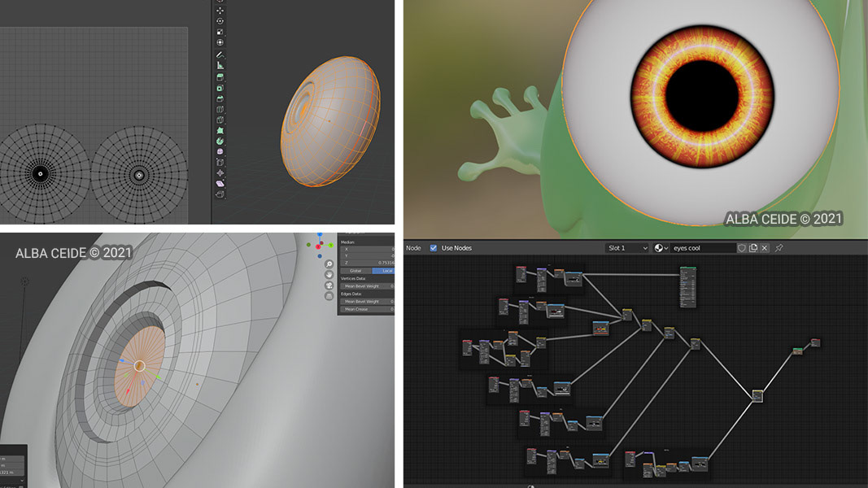This screenshot has width=868, height=488.
Task: Select the Loop Cut tool
Action: [x=220, y=109]
